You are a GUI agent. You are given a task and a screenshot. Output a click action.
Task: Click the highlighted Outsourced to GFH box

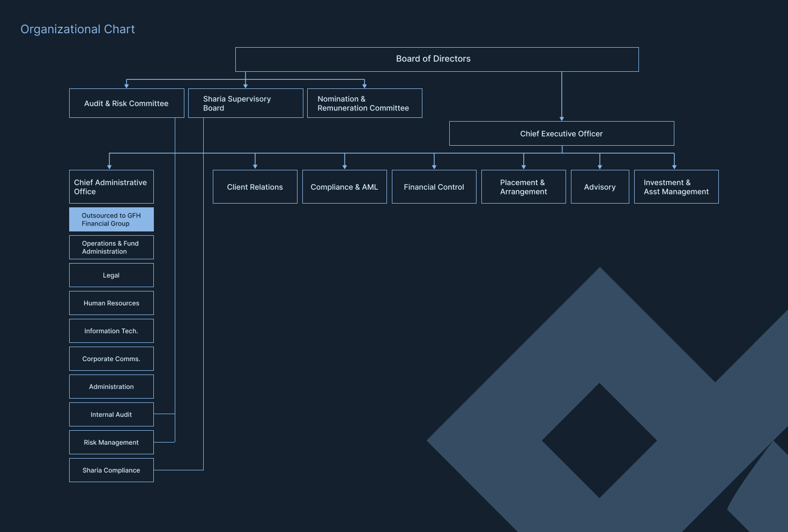[111, 220]
